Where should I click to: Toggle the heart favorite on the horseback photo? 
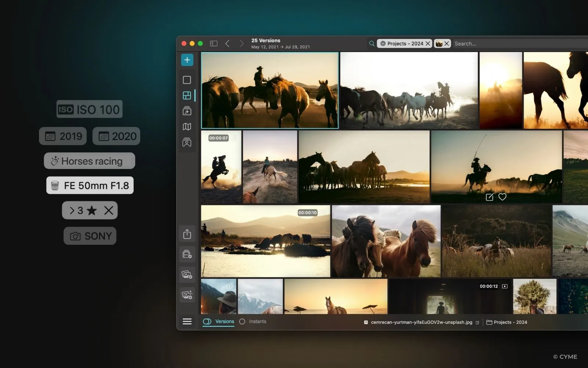pyautogui.click(x=502, y=197)
